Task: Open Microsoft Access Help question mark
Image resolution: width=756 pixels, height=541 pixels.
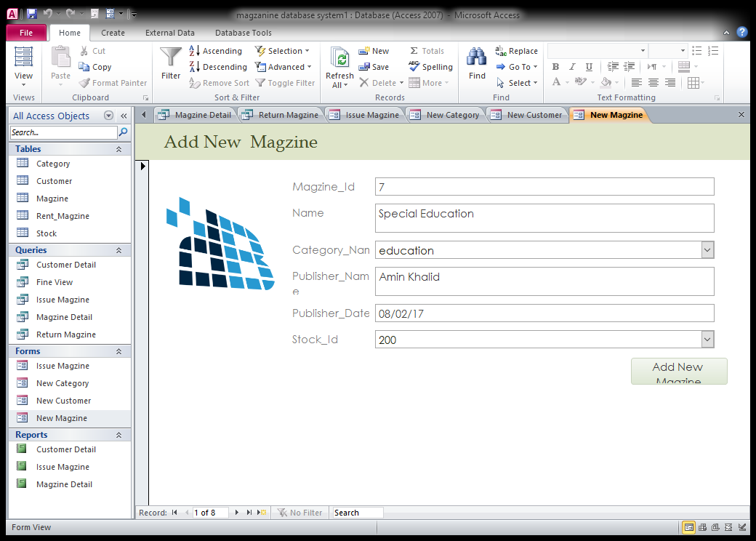Action: coord(741,32)
